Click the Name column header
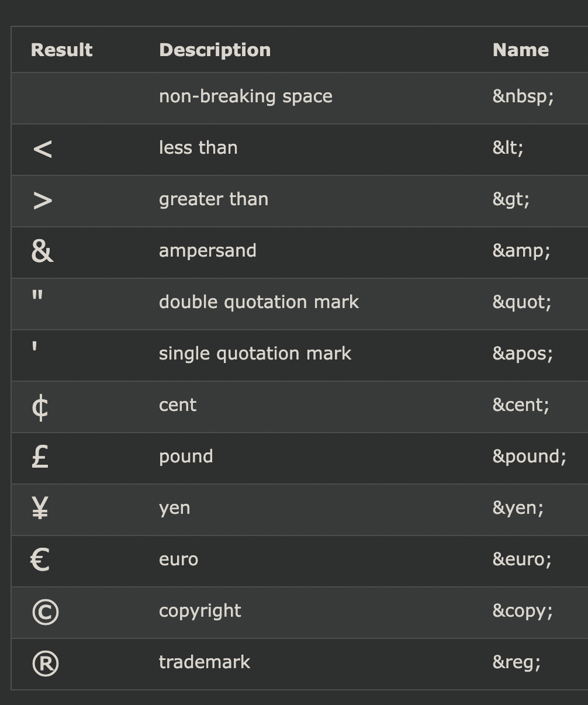The height and width of the screenshot is (705, 588). [x=520, y=50]
